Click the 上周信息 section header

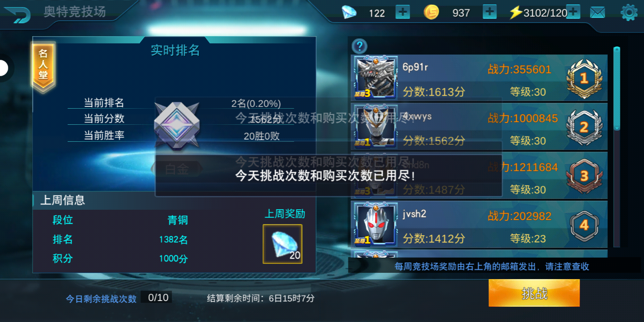click(63, 200)
